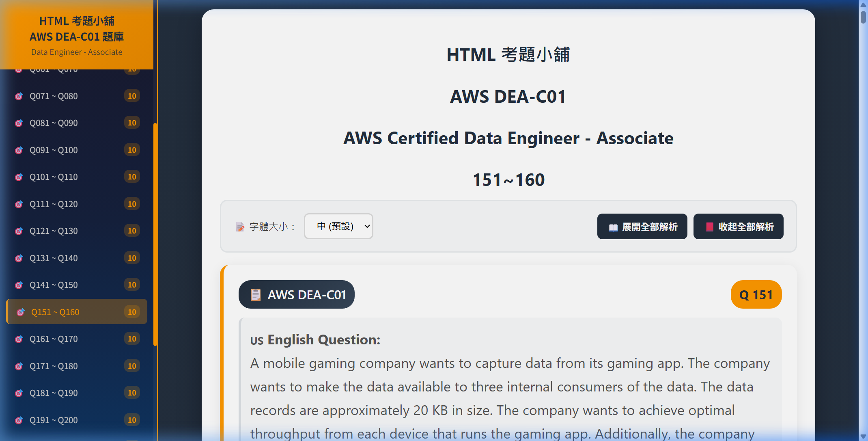Viewport: 868px width, 441px height.
Task: Click the Data Engineer - Associate subtitle
Action: coord(77,52)
